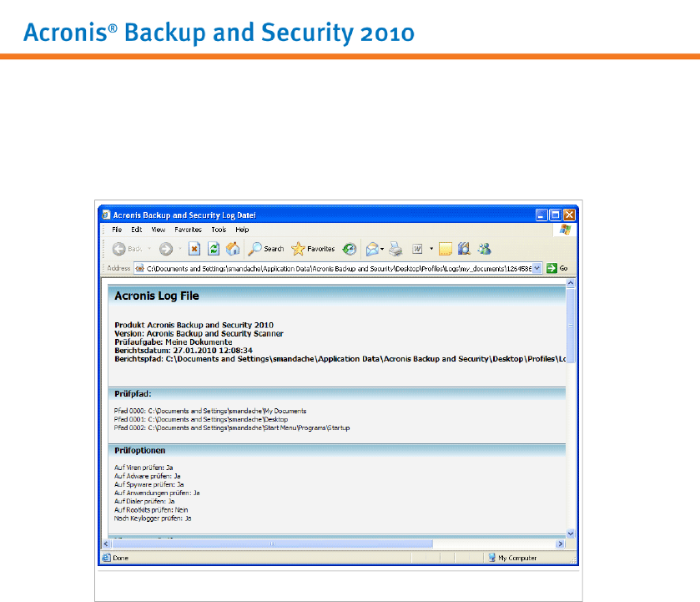Image resolution: width=700 pixels, height=602 pixels.
Task: Open the Search pane
Action: point(266,249)
